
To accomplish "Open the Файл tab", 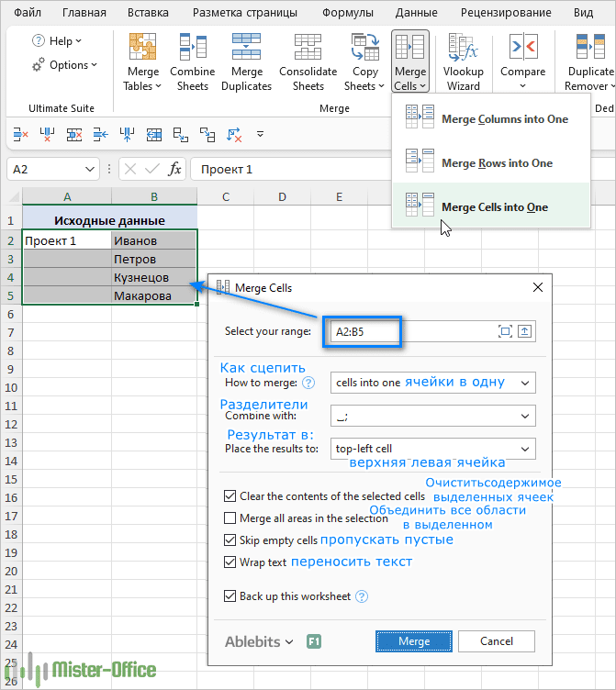I will 28,12.
